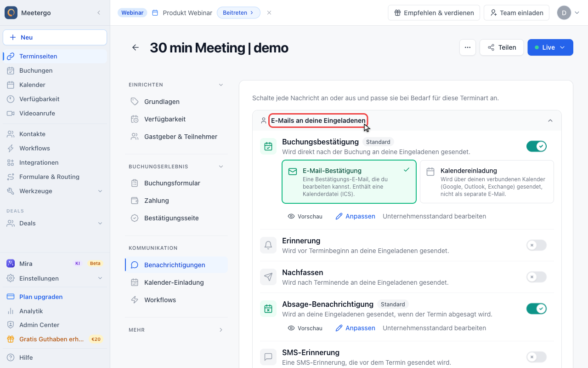Expand the Einstellungen submenu
Image resolution: width=588 pixels, height=368 pixels.
(x=100, y=278)
